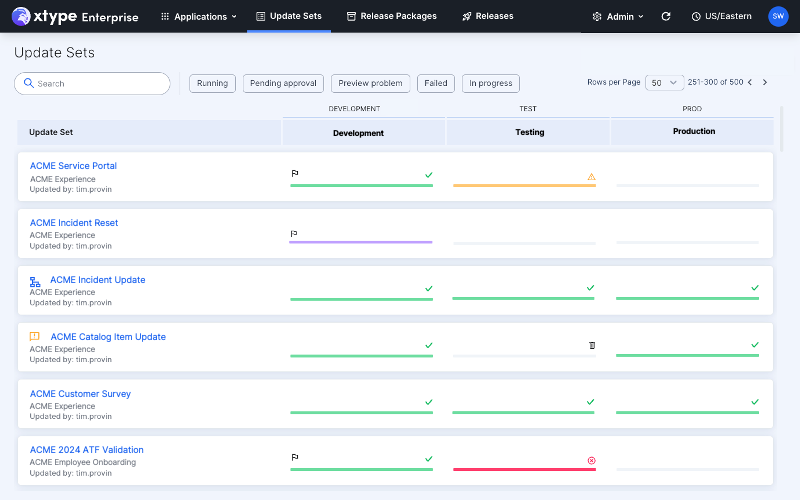Click Development checkmark for ACME Service Portal
This screenshot has height=500, width=800.
(x=429, y=175)
